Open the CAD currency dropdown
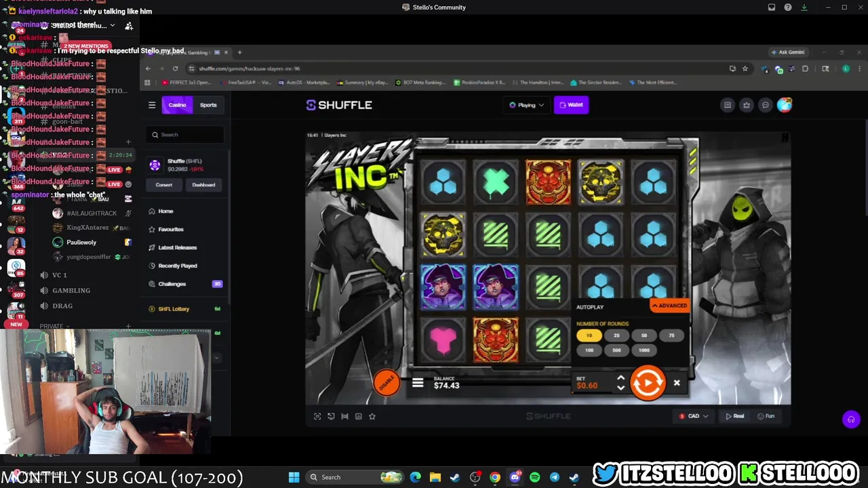Image resolution: width=868 pixels, height=488 pixels. [x=694, y=416]
